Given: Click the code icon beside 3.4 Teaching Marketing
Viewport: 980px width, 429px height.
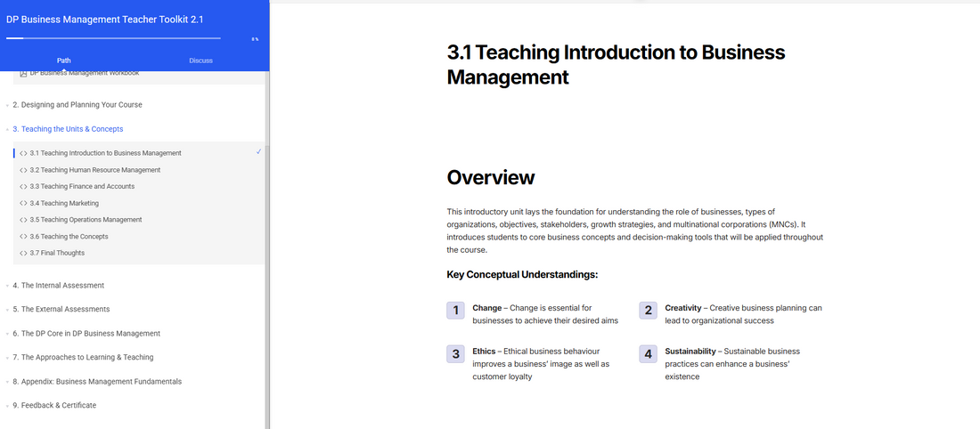Looking at the screenshot, I should (x=23, y=204).
